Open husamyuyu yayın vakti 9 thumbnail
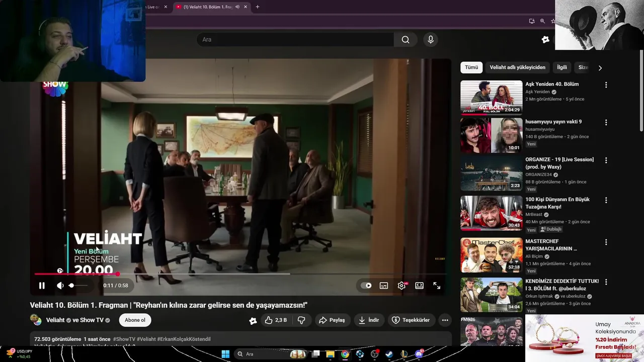 [492, 135]
